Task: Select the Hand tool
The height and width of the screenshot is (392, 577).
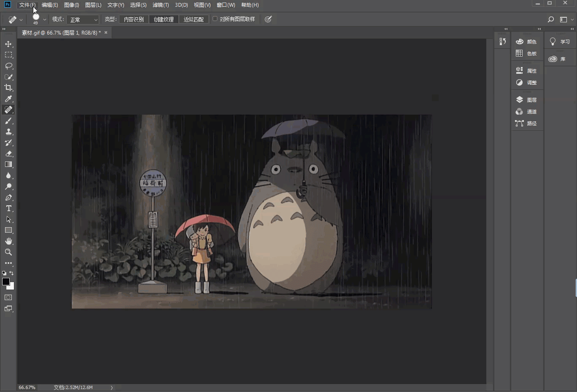Action: point(8,241)
